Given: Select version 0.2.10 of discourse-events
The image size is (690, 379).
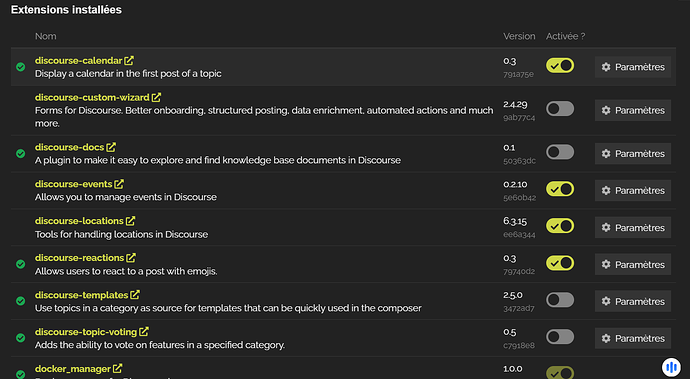Looking at the screenshot, I should (x=515, y=184).
